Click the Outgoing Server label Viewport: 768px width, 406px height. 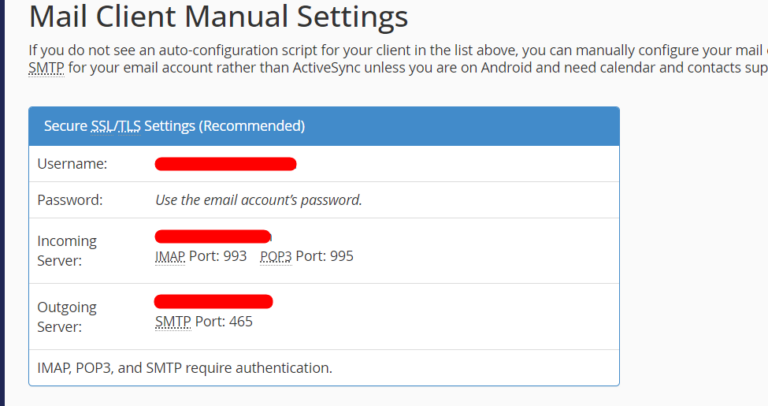point(67,317)
